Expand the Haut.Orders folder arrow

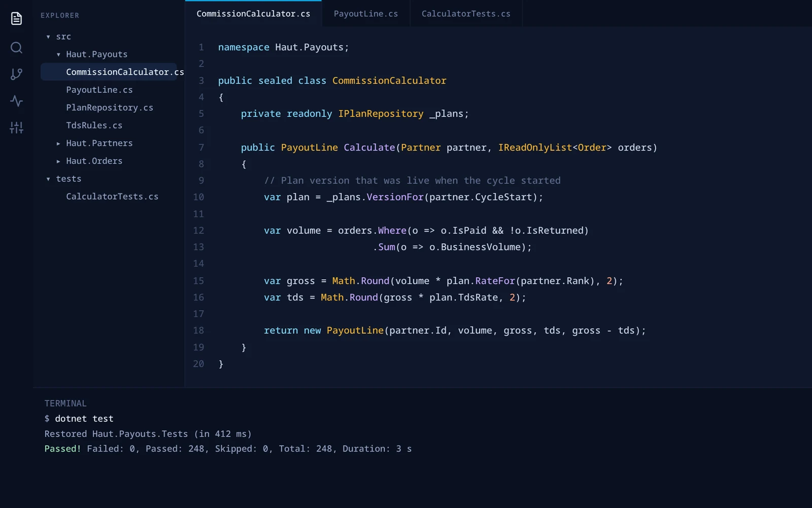tap(58, 161)
